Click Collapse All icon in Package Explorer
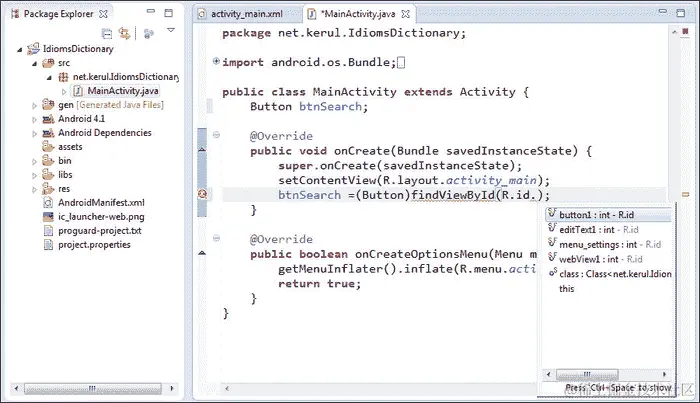The height and width of the screenshot is (403, 700). coord(107,33)
